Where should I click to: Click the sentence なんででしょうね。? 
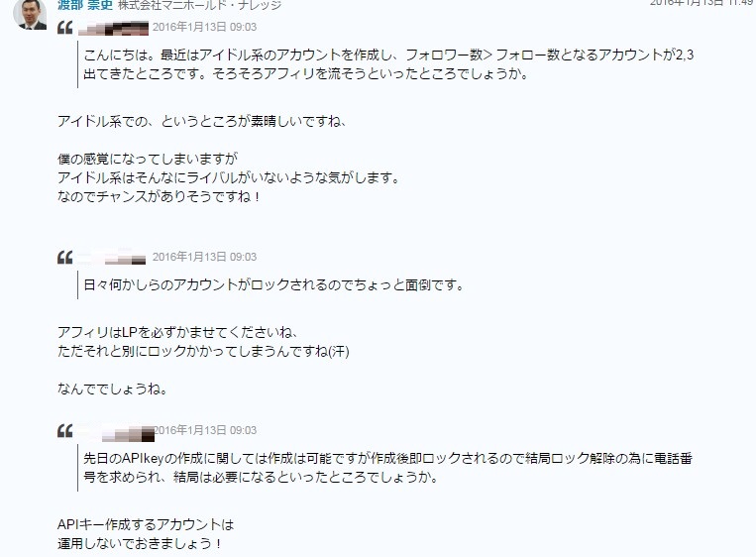[112, 389]
